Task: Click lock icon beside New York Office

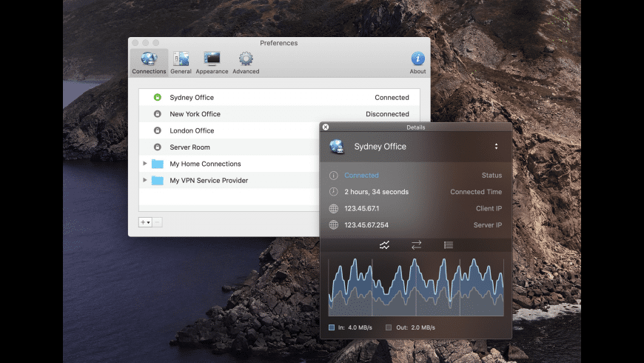Action: tap(158, 114)
